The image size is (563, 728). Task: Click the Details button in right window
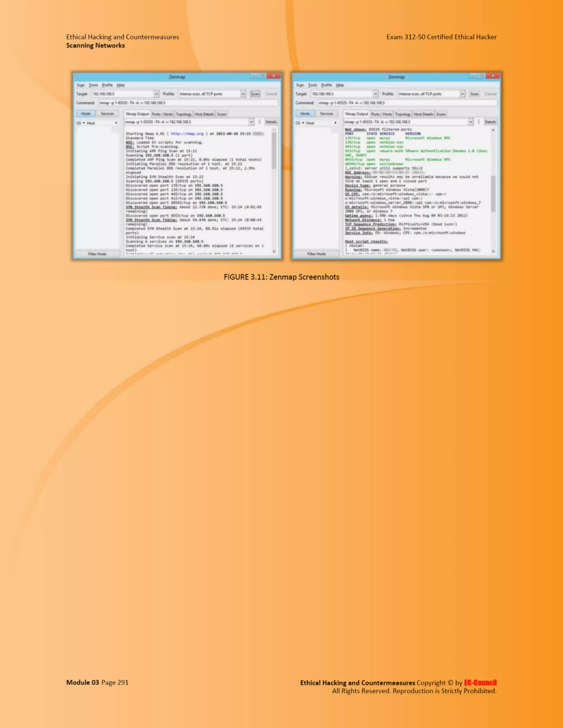[490, 122]
